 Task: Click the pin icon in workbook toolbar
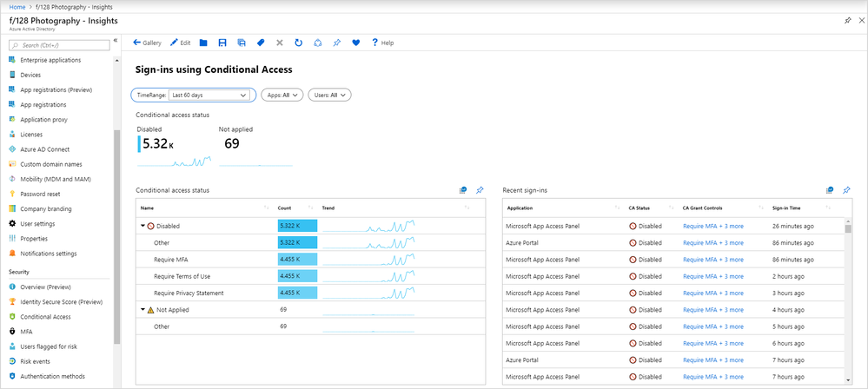coord(336,43)
